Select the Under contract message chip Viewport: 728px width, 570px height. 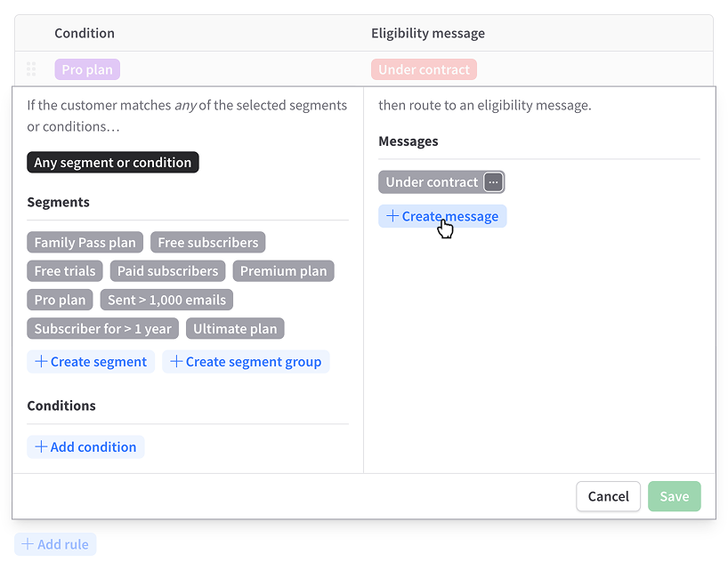[x=433, y=181]
